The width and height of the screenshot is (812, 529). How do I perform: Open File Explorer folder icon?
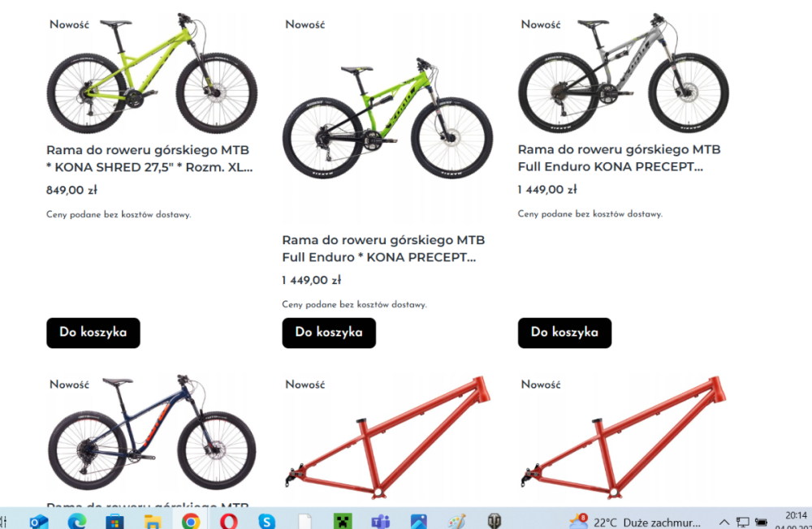(153, 521)
